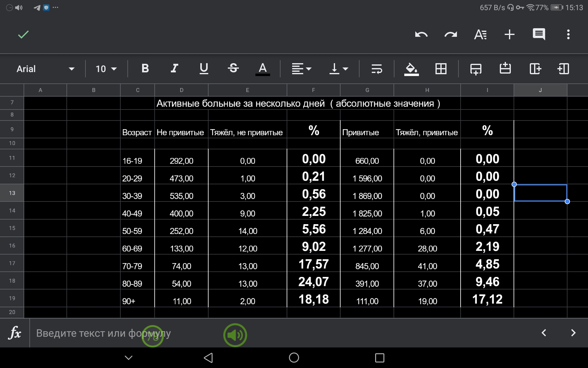The width and height of the screenshot is (588, 368).
Task: Open the three-dot overflow menu
Action: click(x=568, y=34)
